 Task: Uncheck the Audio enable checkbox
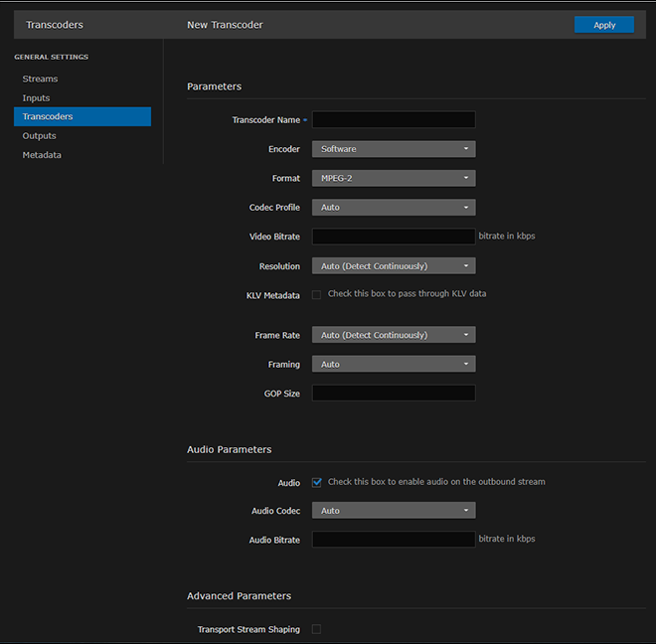tap(317, 482)
